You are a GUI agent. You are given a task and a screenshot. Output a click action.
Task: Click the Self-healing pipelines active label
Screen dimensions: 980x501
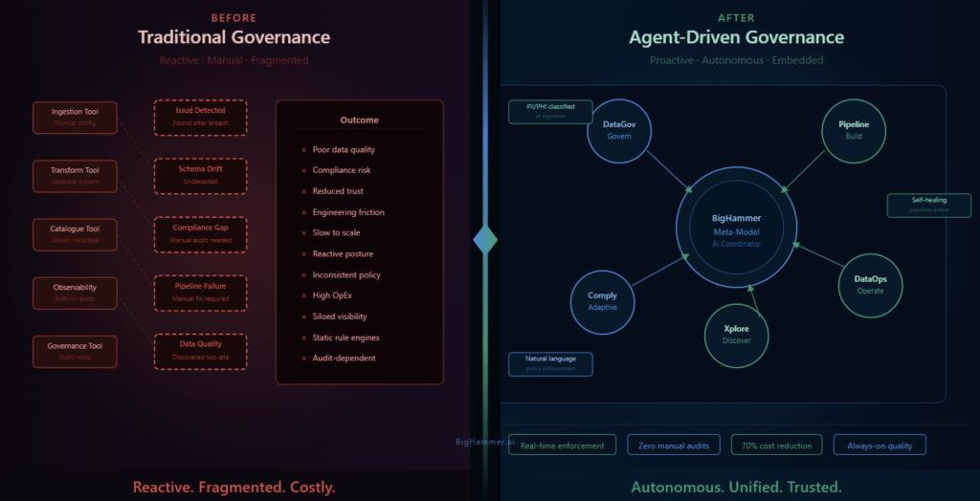(928, 205)
